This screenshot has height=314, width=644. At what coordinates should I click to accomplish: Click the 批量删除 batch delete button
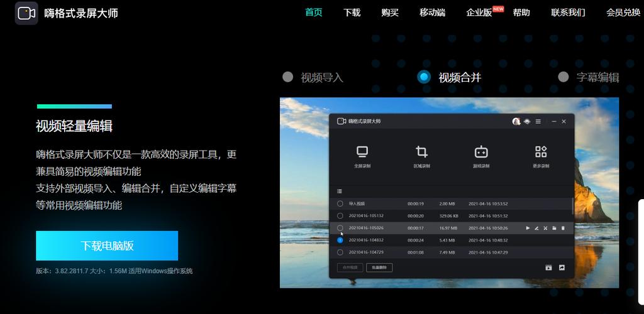(379, 268)
